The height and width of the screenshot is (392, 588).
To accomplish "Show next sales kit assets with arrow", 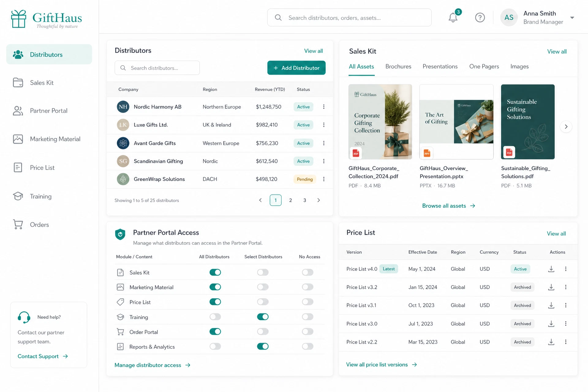I will [x=566, y=126].
